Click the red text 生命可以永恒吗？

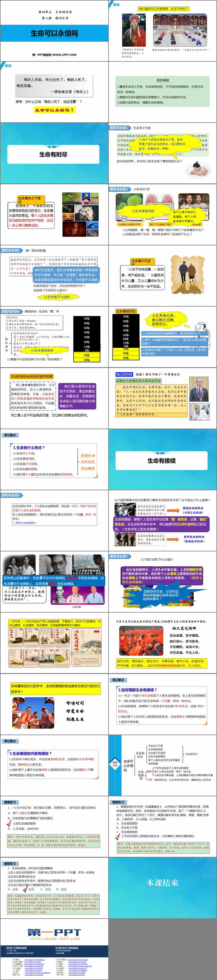click(x=54, y=110)
